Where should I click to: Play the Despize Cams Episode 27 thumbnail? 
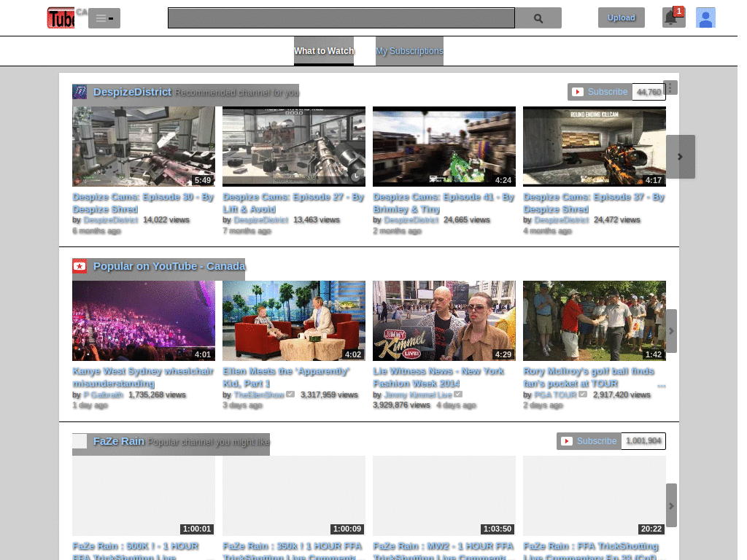(x=294, y=147)
